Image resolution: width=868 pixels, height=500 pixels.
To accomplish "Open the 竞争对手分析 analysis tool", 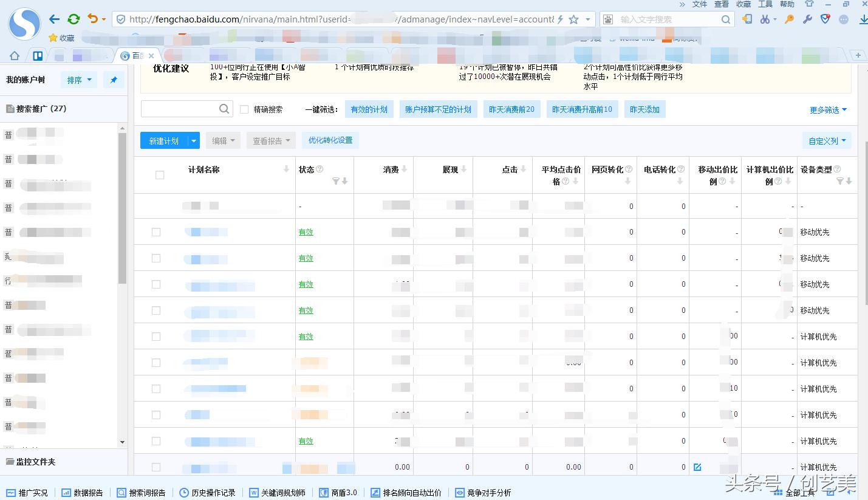I will click(483, 493).
